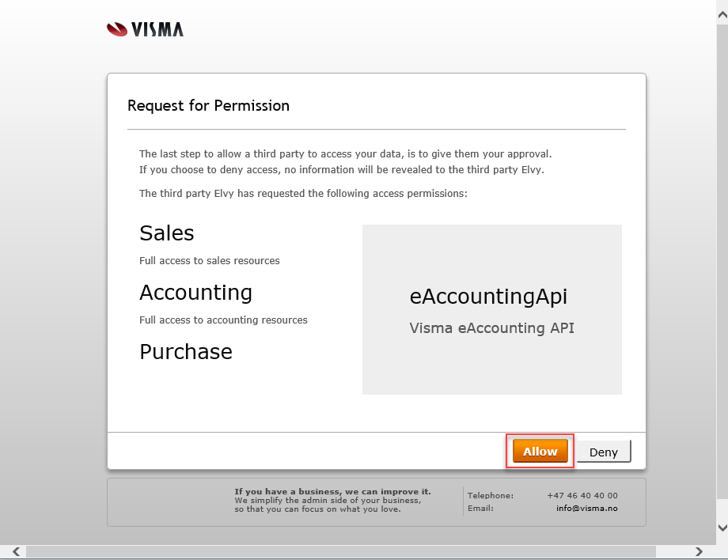The height and width of the screenshot is (560, 728).
Task: Click 'The last step to allow' sentence
Action: tap(346, 154)
